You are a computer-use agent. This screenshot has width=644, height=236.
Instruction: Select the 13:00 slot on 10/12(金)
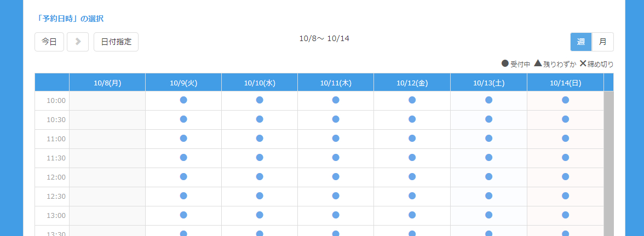point(412,215)
